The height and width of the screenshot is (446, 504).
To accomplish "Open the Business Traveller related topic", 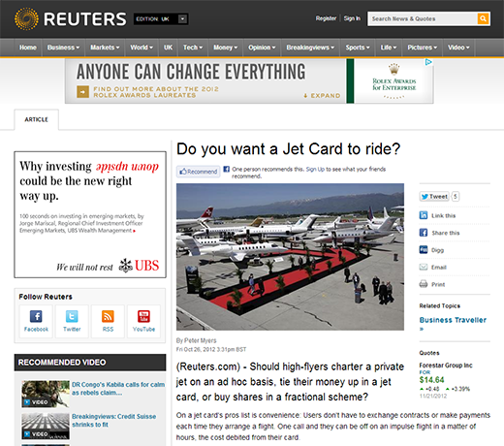I will [453, 320].
